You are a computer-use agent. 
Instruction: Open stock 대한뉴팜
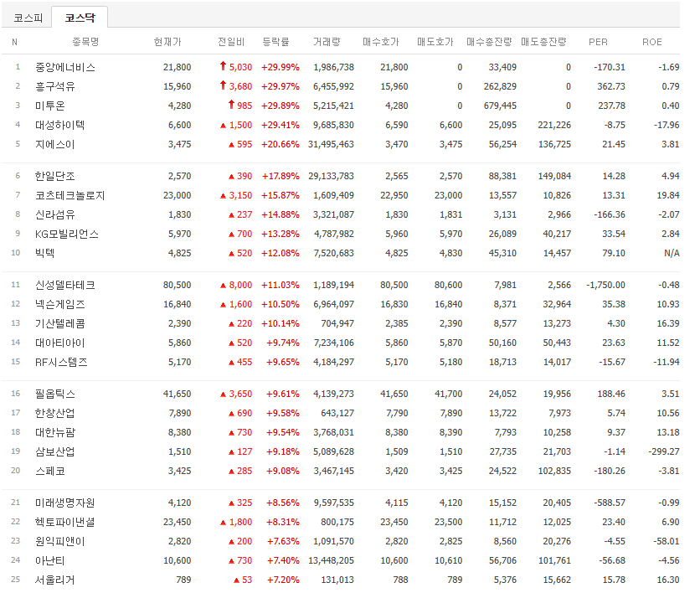(55, 433)
